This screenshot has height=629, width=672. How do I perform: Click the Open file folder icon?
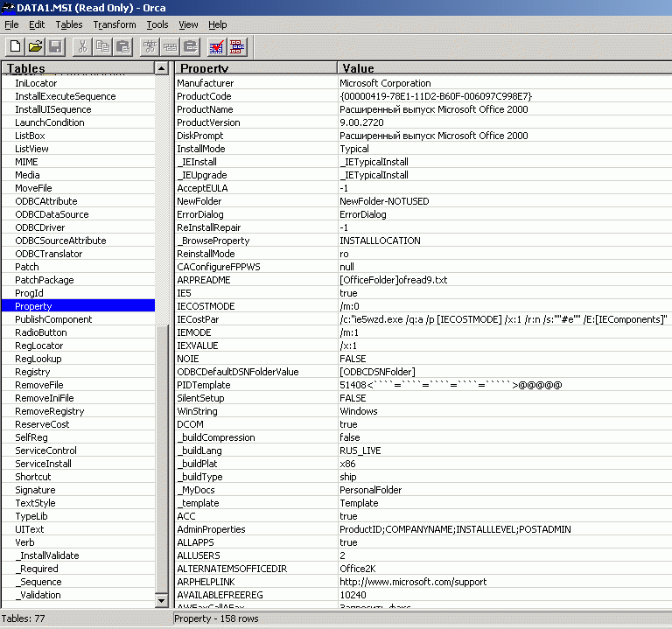(x=35, y=46)
